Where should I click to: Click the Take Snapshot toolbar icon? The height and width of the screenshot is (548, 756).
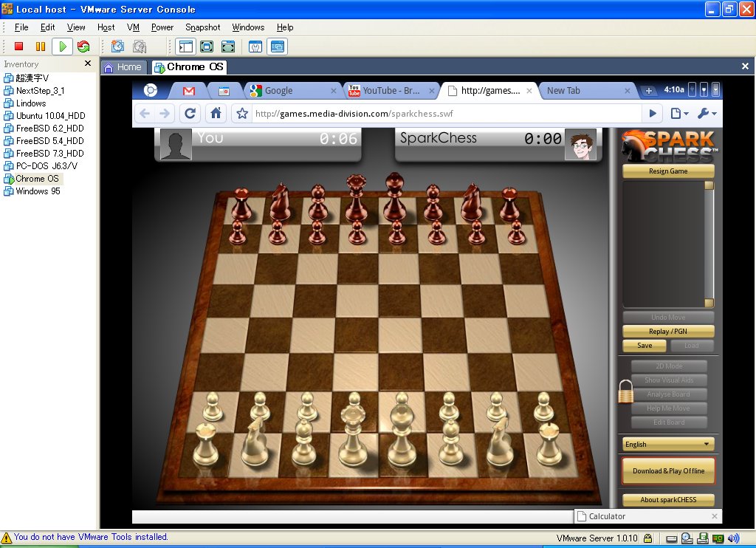tap(117, 47)
